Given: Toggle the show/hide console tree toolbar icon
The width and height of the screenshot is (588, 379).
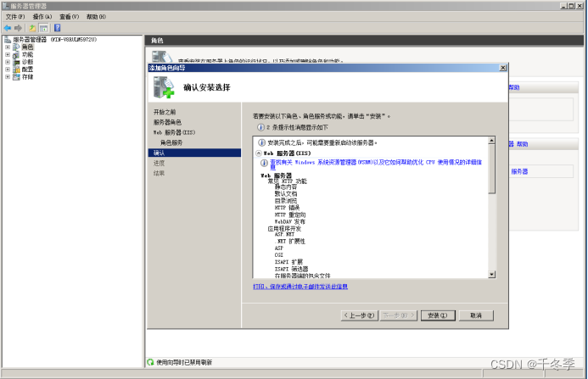Looking at the screenshot, I should pos(44,28).
